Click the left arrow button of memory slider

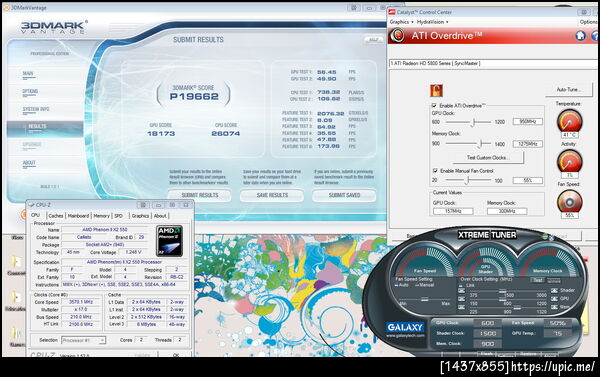pos(461,307)
